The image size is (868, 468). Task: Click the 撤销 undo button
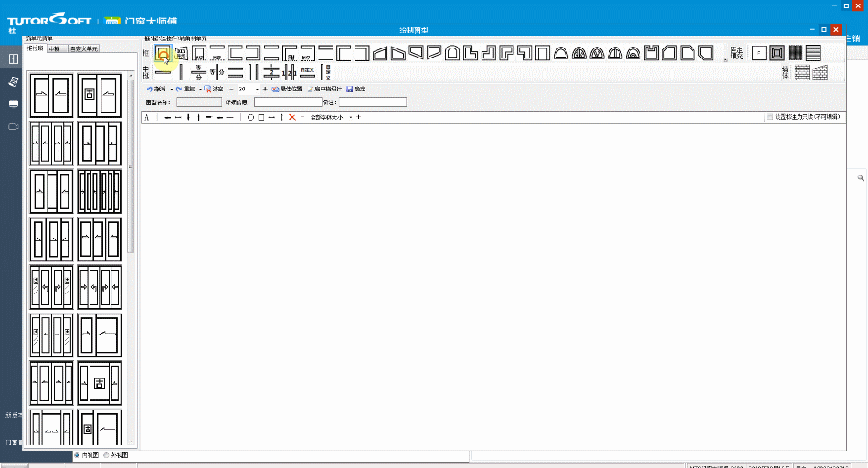click(156, 90)
